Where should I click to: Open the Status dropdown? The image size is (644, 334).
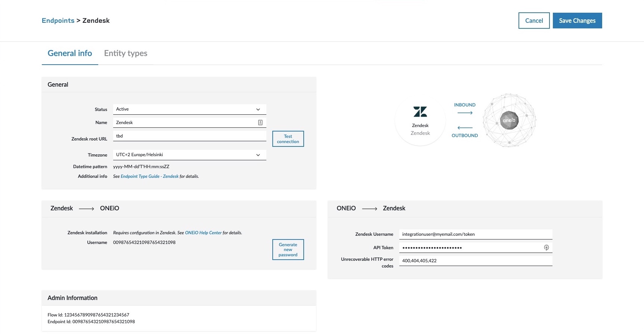coord(190,109)
